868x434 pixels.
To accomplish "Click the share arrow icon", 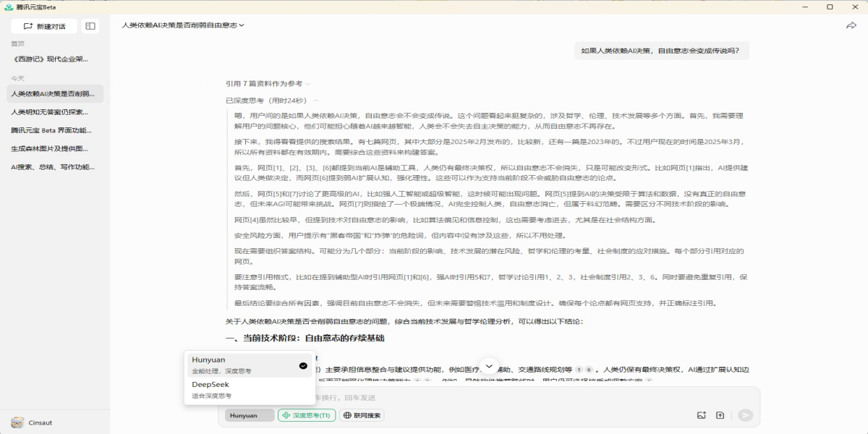I will pos(851,25).
